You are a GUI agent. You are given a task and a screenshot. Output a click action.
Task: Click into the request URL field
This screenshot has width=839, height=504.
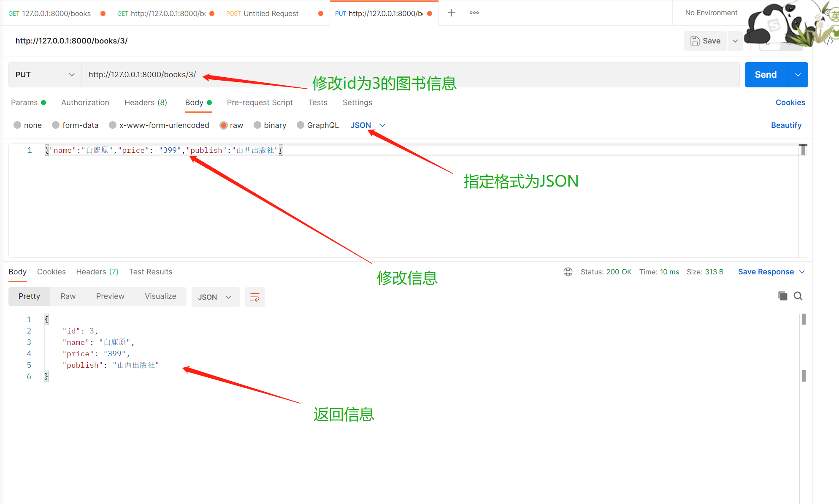tap(380, 75)
